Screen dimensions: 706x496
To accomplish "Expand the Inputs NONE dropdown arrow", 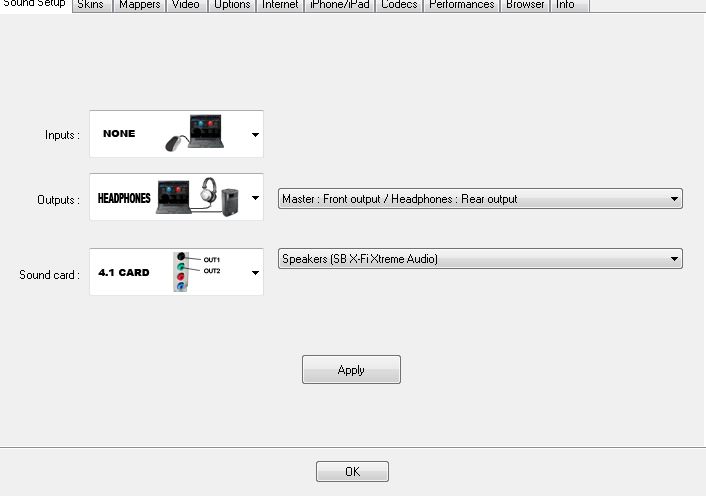I will tap(255, 135).
